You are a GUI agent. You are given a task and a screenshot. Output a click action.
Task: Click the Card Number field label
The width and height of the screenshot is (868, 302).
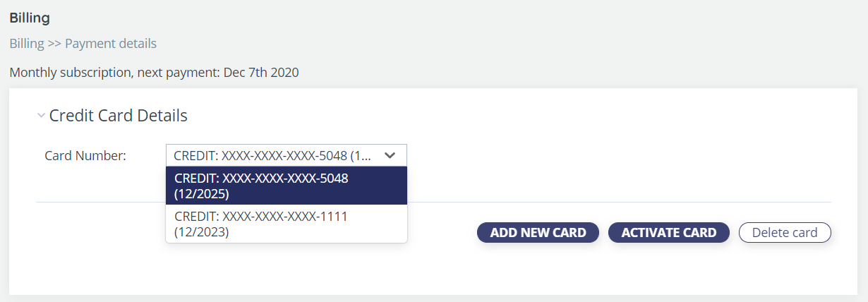(x=85, y=155)
